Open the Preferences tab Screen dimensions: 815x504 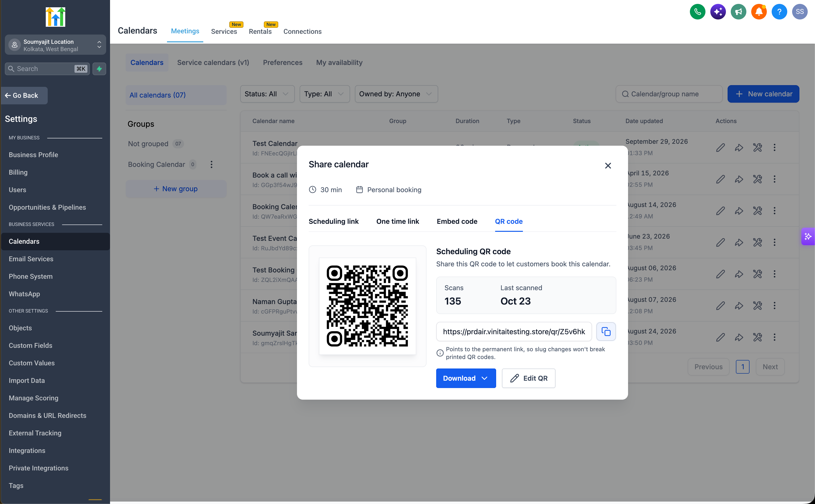pos(282,63)
